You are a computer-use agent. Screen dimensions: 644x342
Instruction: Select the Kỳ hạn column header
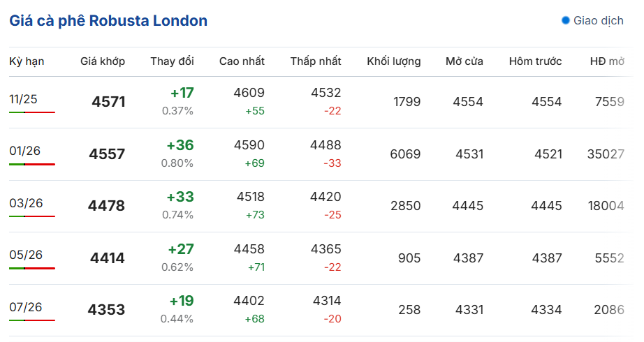click(x=27, y=61)
